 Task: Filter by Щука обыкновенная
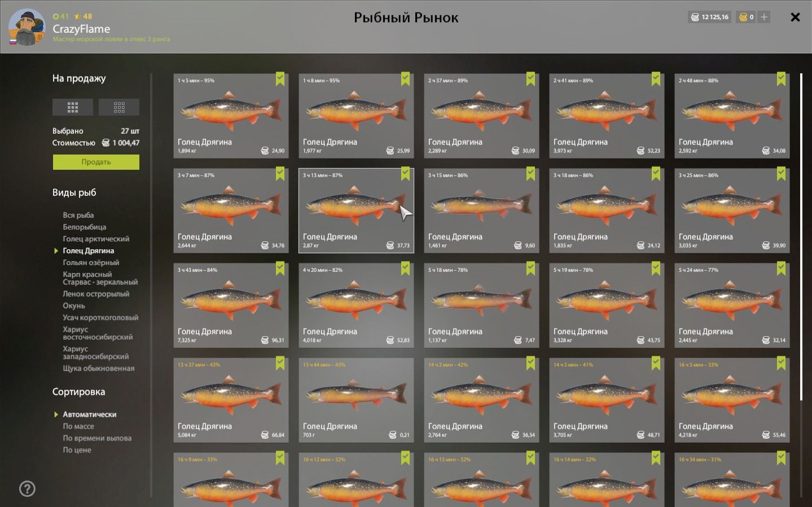[99, 368]
